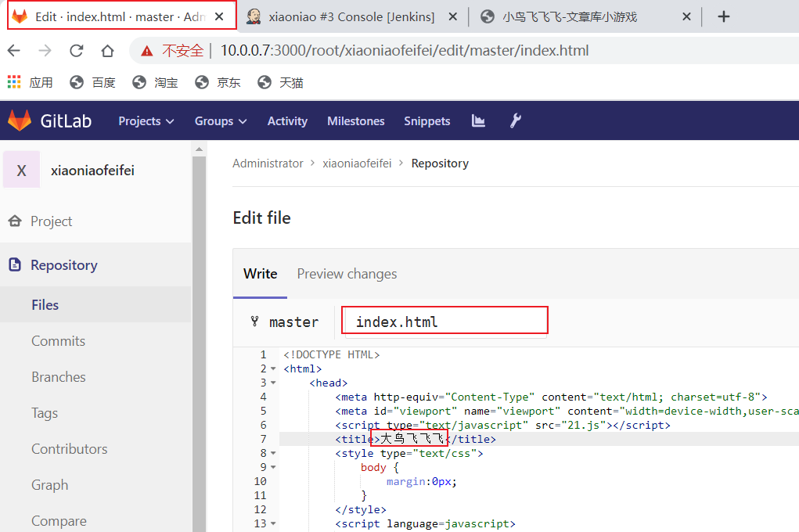Click the xiaoniaofeifei project avatar
This screenshot has height=532, width=799.
(x=21, y=170)
